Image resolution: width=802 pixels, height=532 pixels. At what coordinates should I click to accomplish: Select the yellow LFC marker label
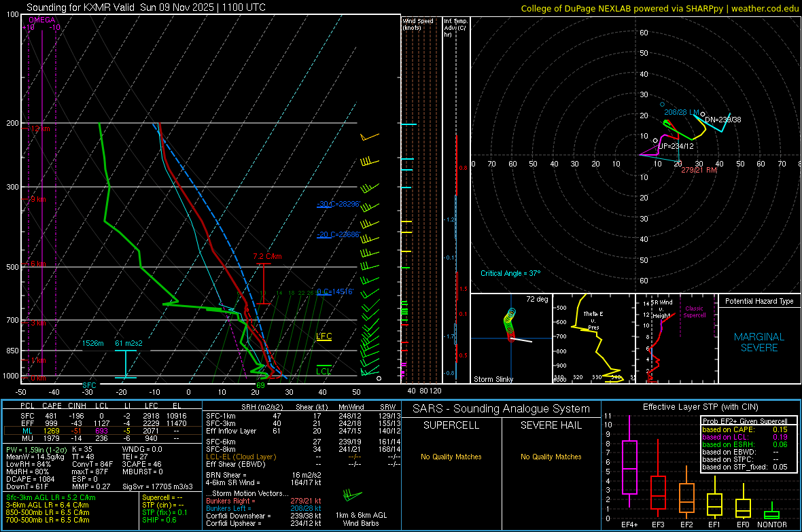click(x=324, y=336)
